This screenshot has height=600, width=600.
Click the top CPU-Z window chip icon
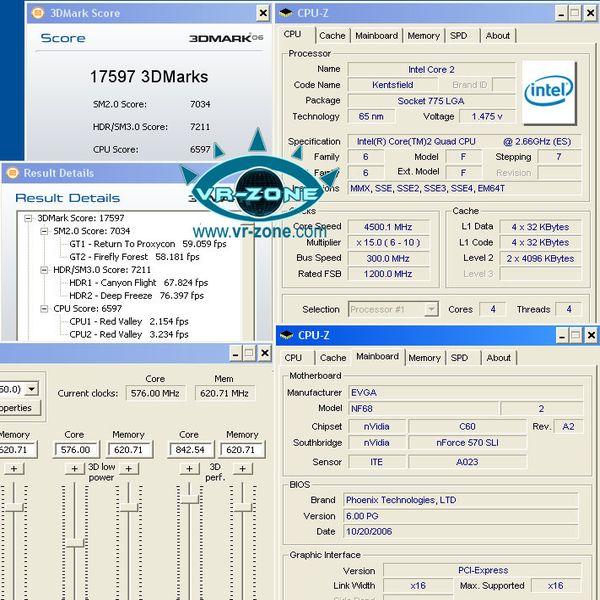[286, 13]
